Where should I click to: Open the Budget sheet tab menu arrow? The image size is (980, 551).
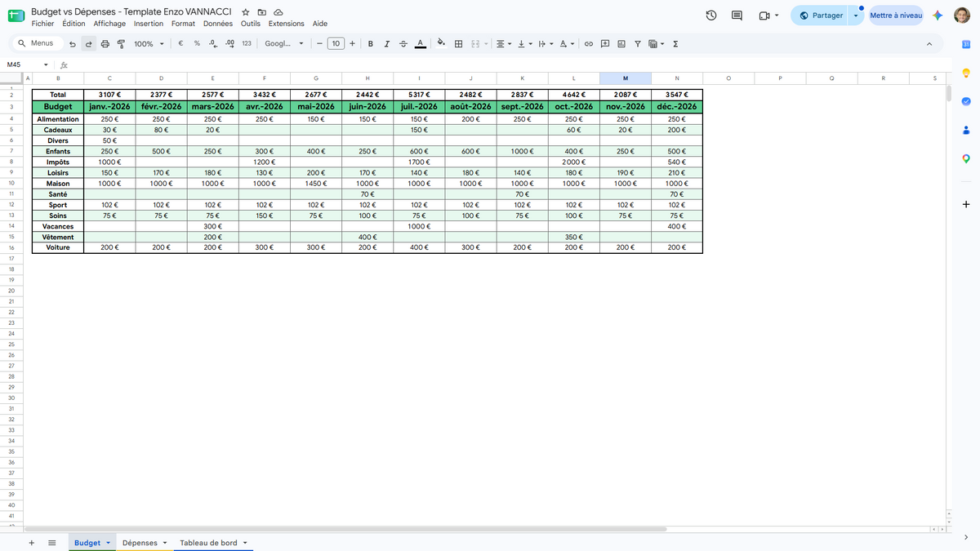pyautogui.click(x=109, y=543)
